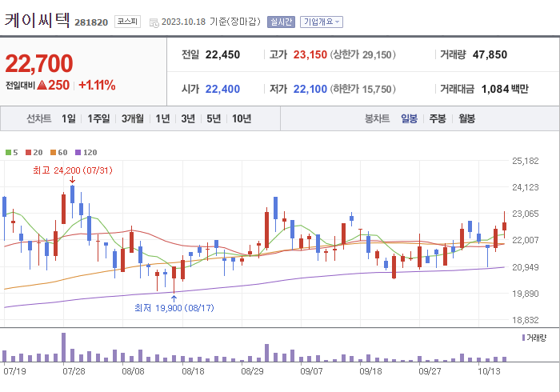Click the orange 60-day moving average legend
The height and width of the screenshot is (392, 560).
pyautogui.click(x=59, y=153)
